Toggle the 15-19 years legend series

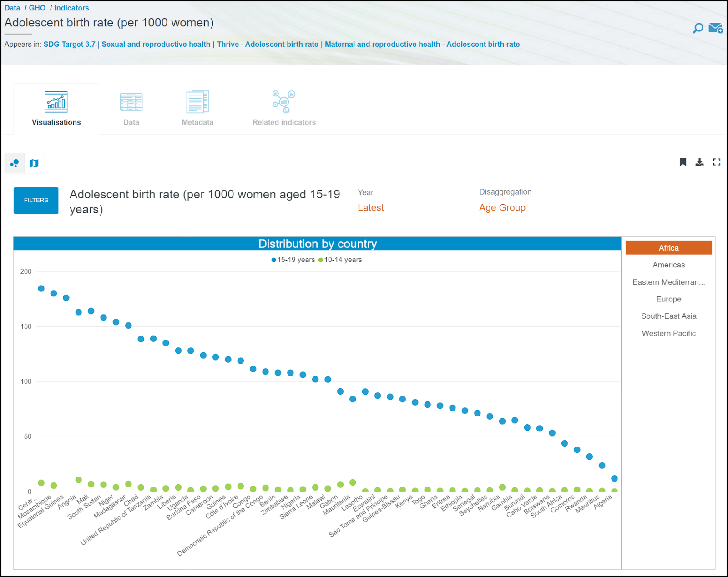pos(293,260)
